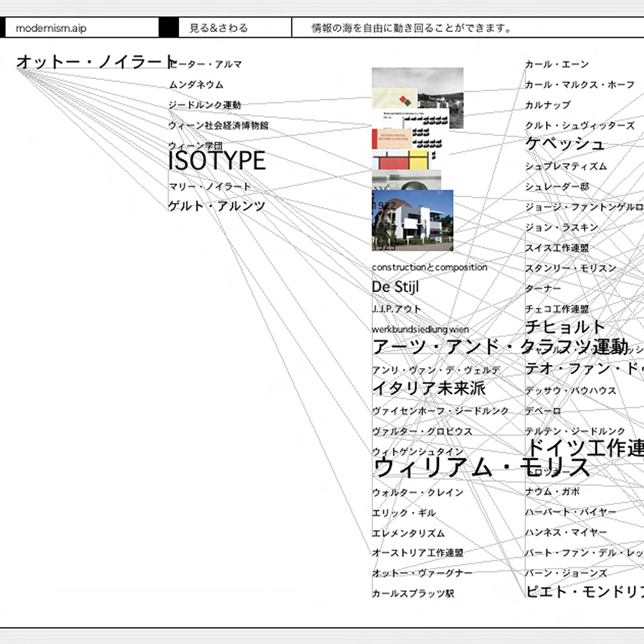
Task: Open the イタリア未来派 entry
Action: 429,388
